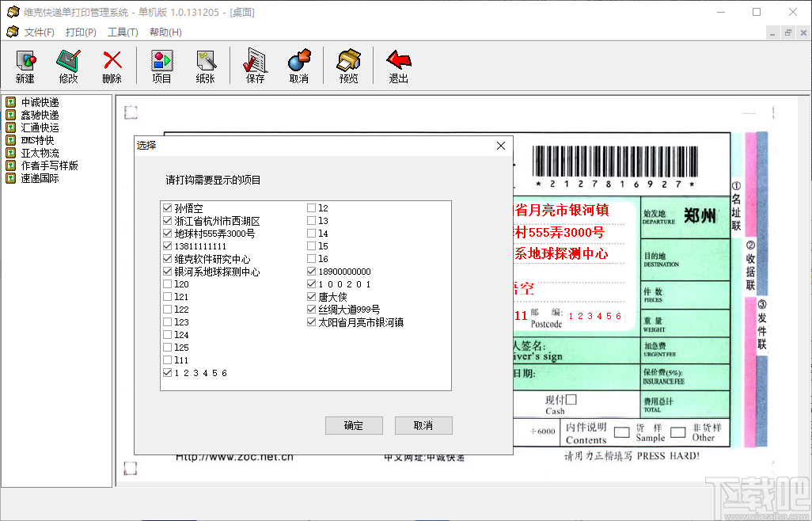Screen dimensions: 812x521
Task: Select the EMS特快 template in sidebar
Action: coord(36,139)
